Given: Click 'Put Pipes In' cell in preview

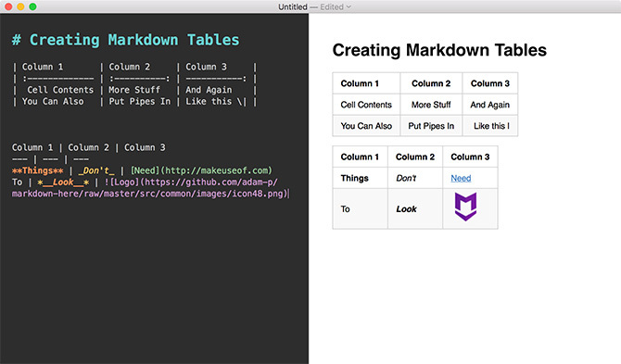Looking at the screenshot, I should pos(431,126).
